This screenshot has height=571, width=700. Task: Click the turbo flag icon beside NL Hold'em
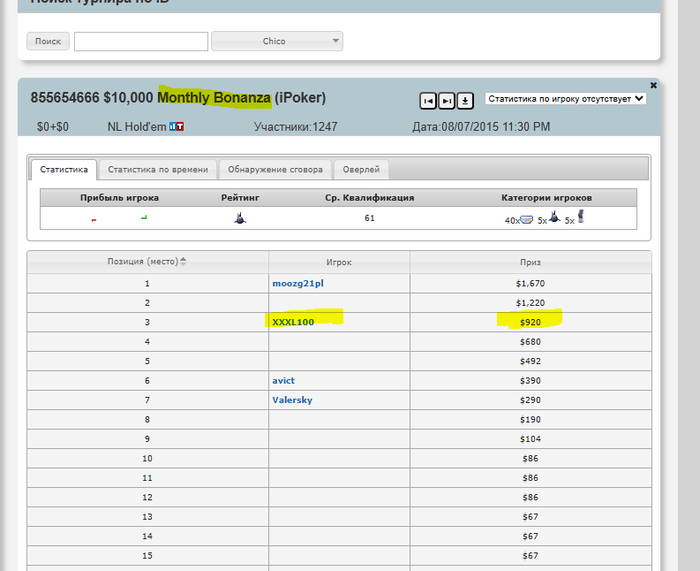[x=177, y=127]
